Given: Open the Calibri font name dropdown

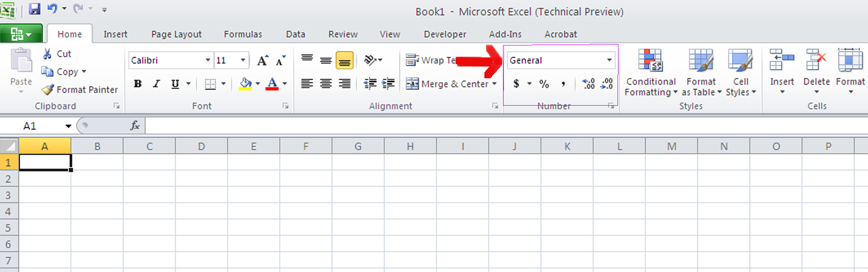Looking at the screenshot, I should coord(208,60).
